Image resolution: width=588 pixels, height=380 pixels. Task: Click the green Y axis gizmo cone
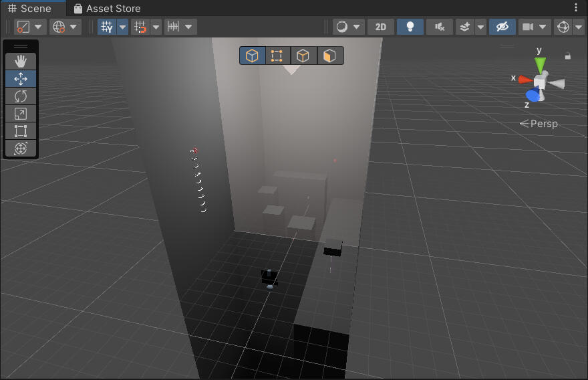(x=540, y=65)
